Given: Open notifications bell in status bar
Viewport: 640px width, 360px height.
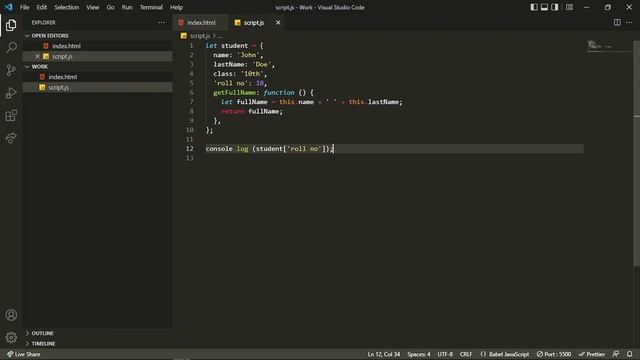Looking at the screenshot, I should pyautogui.click(x=629, y=354).
